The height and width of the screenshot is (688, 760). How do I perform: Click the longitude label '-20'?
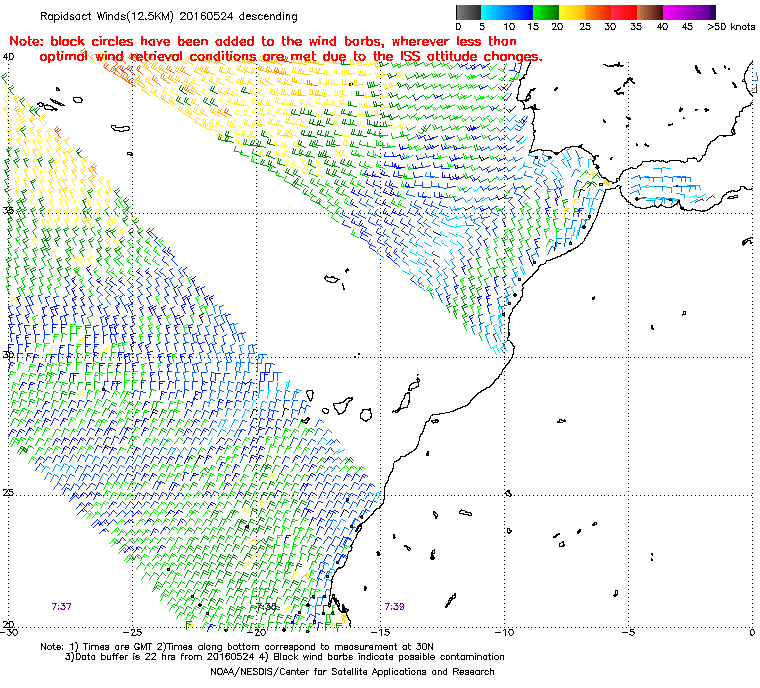coord(257,632)
